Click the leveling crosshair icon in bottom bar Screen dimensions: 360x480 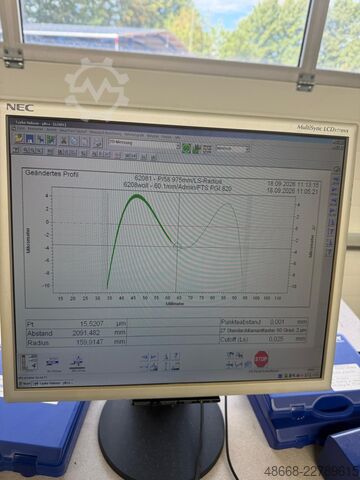coord(77,363)
